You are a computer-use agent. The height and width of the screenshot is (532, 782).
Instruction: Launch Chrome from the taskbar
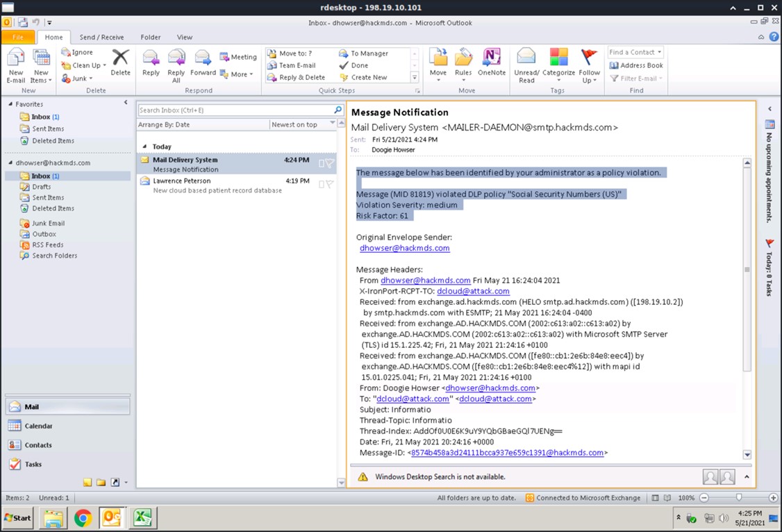pos(83,518)
